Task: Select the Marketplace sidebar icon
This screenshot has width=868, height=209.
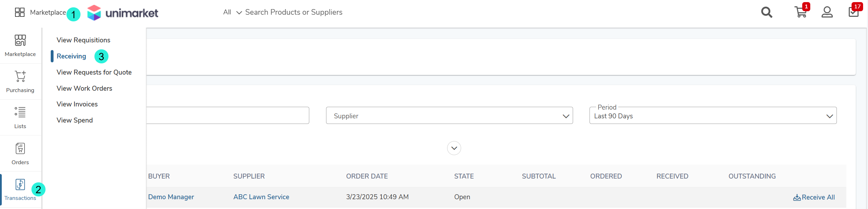Action: 20,46
